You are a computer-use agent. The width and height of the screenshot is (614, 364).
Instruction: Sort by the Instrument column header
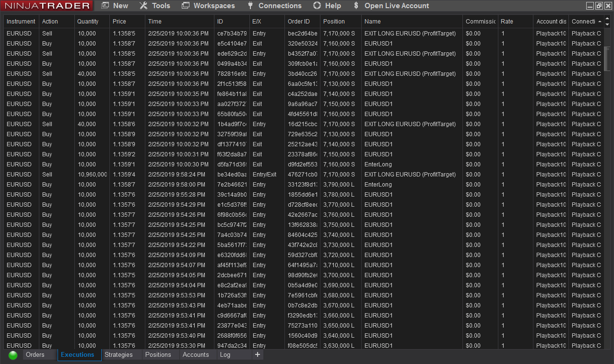click(21, 22)
